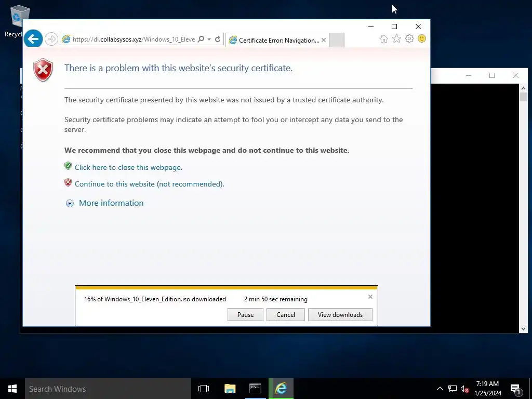Open the Tools gear menu

click(409, 38)
